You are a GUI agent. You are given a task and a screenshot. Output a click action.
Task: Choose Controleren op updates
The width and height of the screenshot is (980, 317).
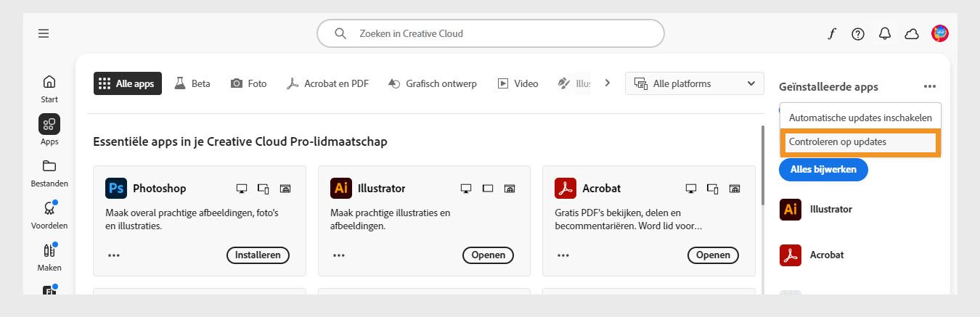tap(860, 142)
